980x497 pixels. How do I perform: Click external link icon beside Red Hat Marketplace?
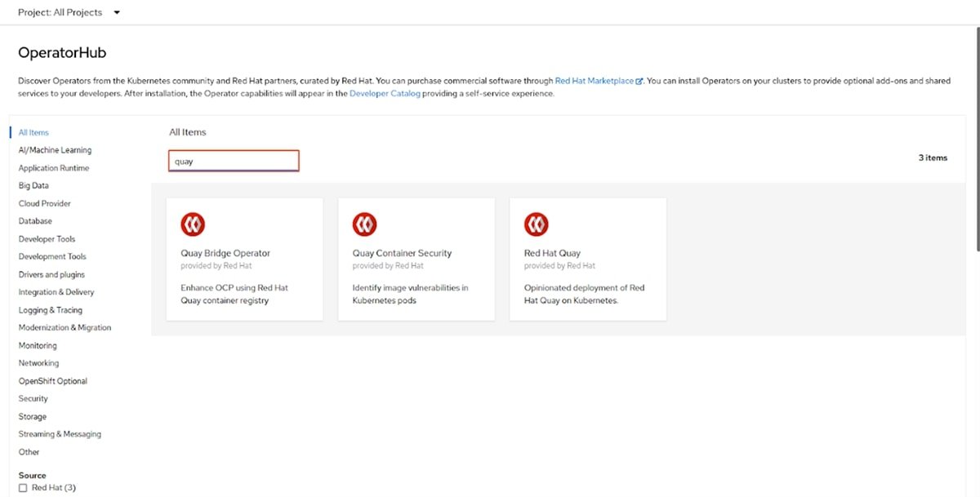(x=639, y=82)
